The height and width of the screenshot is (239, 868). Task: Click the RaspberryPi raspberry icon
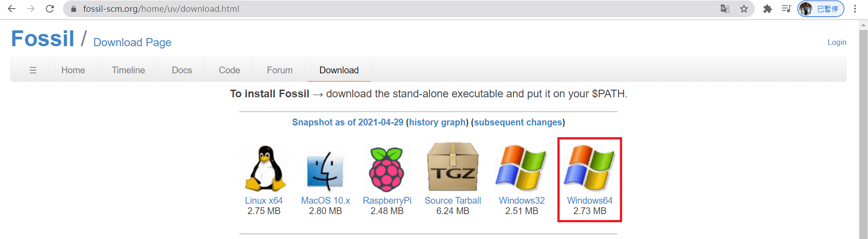point(386,169)
